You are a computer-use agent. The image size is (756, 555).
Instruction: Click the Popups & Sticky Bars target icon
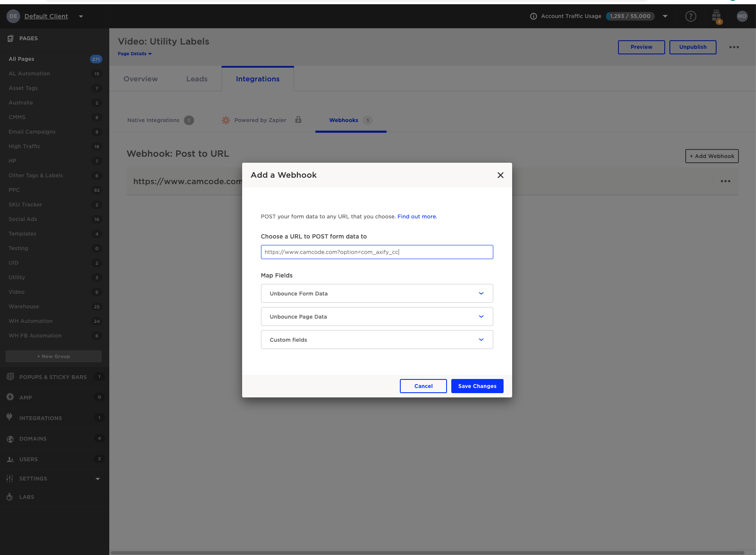coord(10,376)
